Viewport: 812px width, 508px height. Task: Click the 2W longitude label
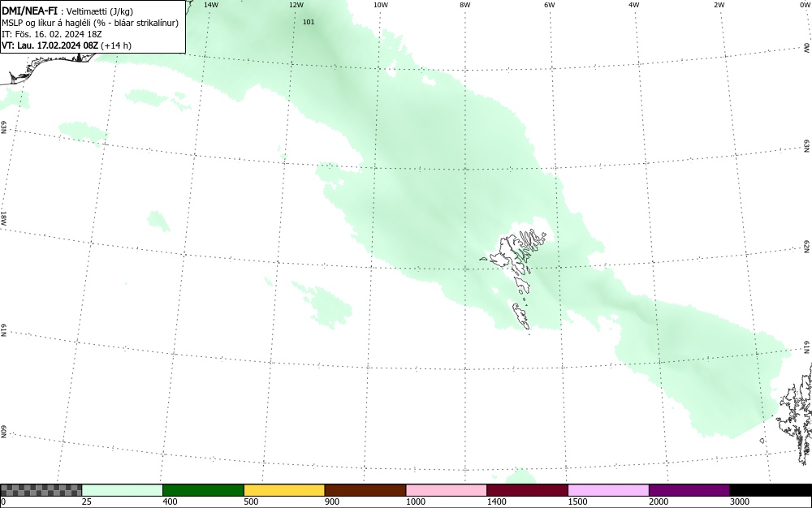[719, 5]
